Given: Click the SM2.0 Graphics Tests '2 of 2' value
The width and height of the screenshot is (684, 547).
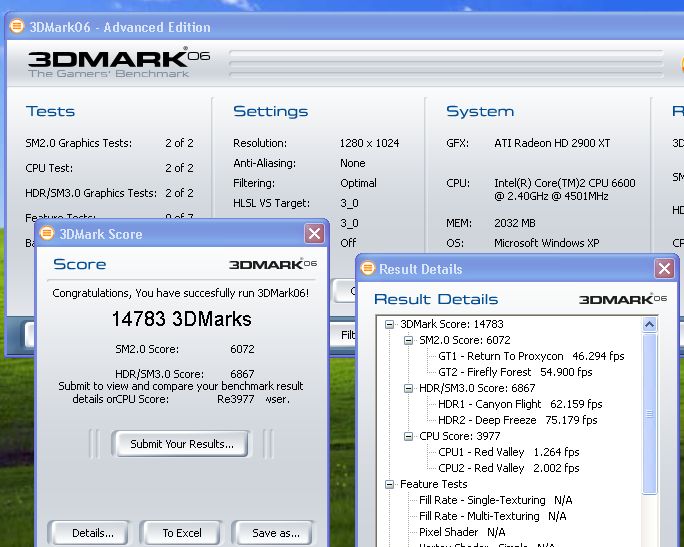Looking at the screenshot, I should [x=179, y=143].
